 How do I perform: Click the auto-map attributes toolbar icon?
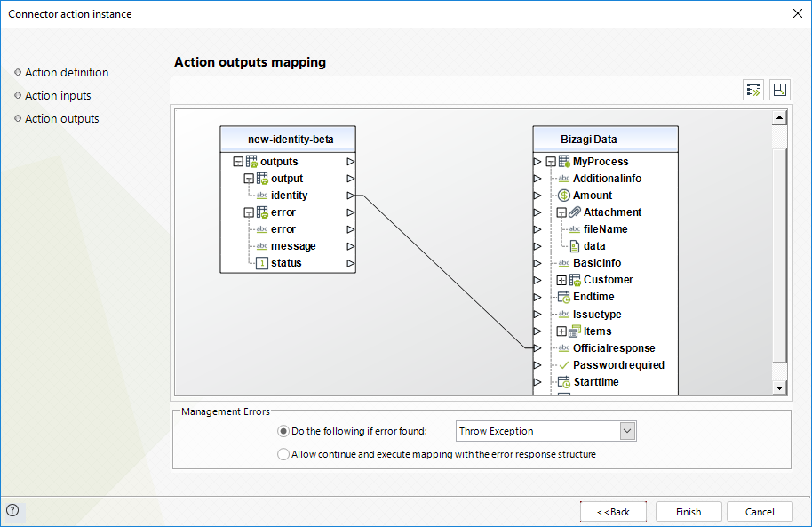click(x=753, y=90)
